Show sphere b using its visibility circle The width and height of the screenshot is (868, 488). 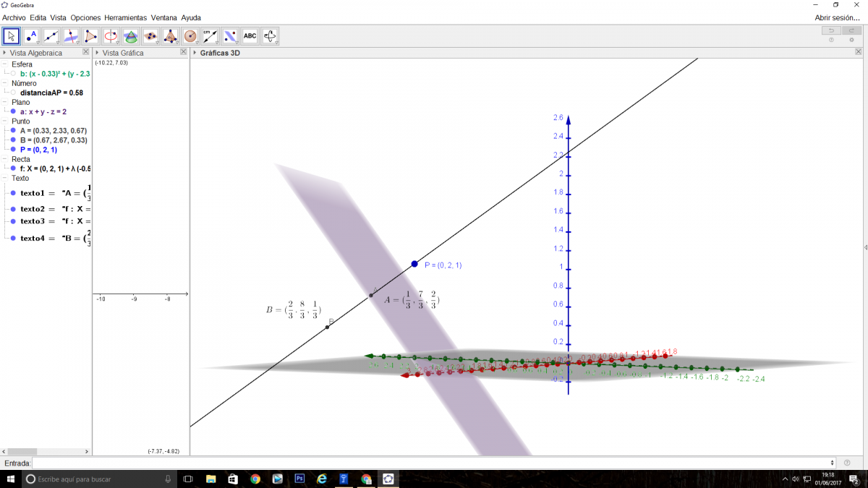(13, 74)
